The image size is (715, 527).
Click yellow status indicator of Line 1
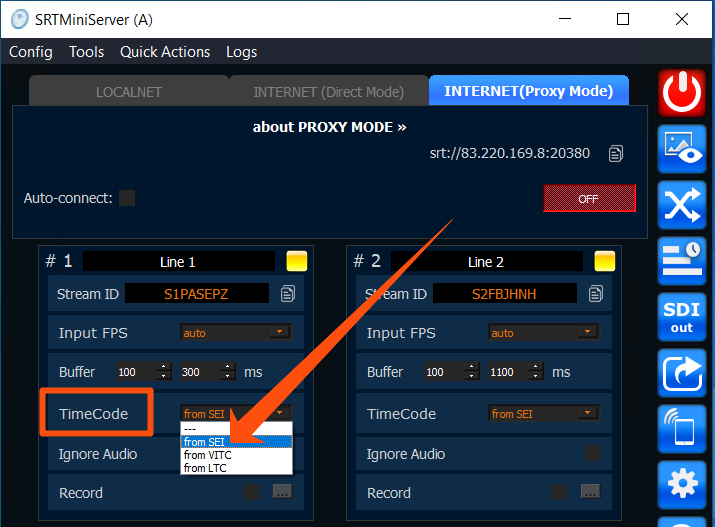coord(296,261)
